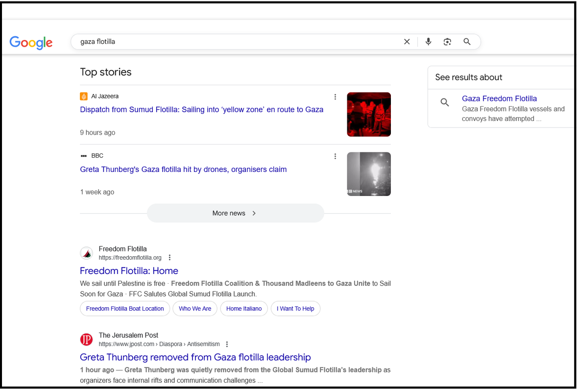Viewport: 577px width, 392px height.
Task: Select the 'Home Italiano' sitelink chip
Action: click(244, 308)
